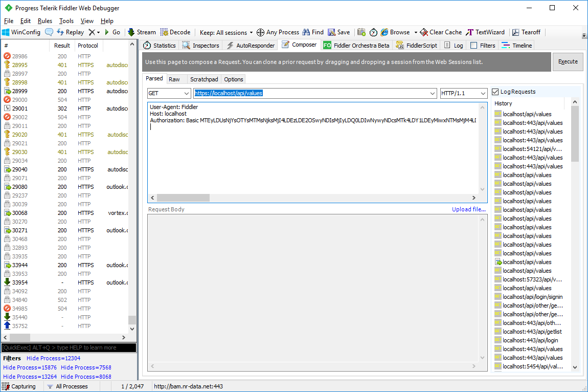This screenshot has height=392, width=588.
Task: Click All Processes in status bar
Action: tap(67, 386)
